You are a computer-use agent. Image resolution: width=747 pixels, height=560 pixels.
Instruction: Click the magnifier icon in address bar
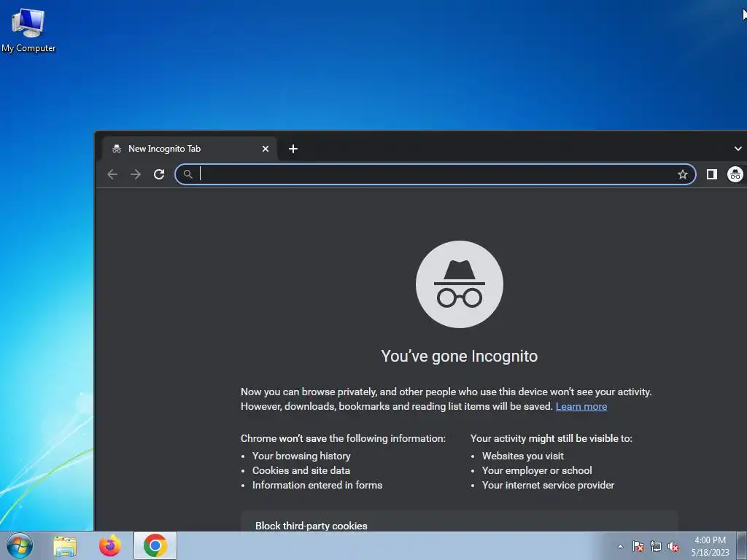pos(188,174)
